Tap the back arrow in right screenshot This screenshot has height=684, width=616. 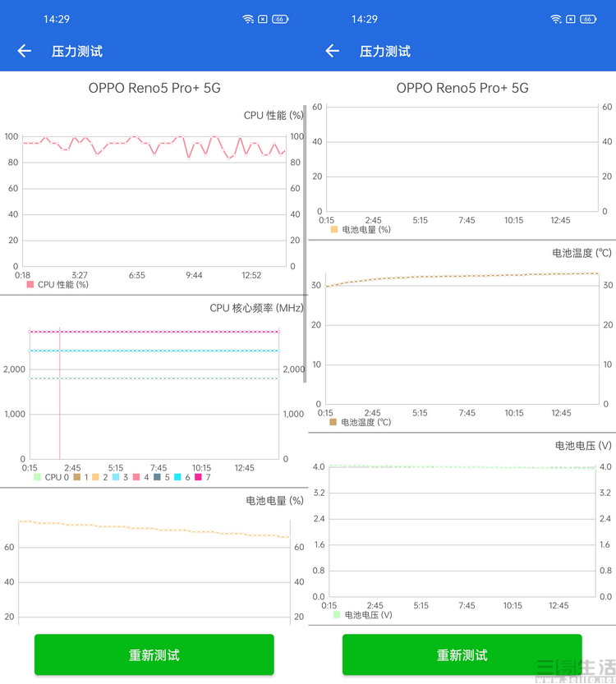tap(333, 51)
